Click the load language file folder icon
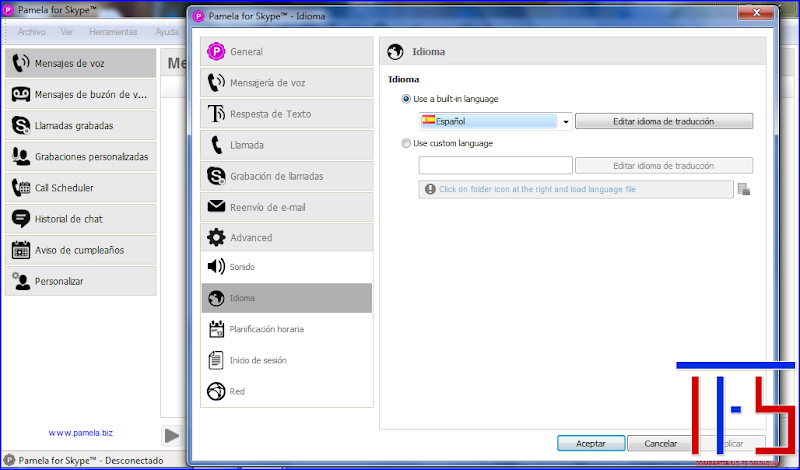 click(x=744, y=190)
